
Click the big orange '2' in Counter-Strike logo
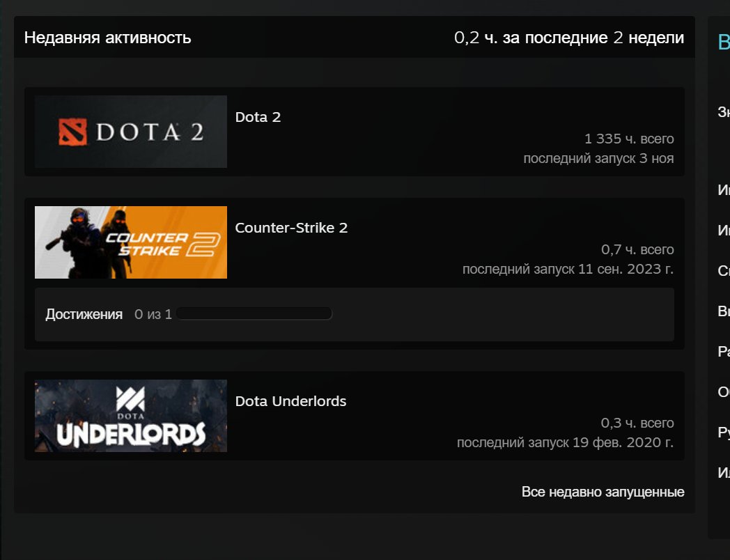coord(203,245)
